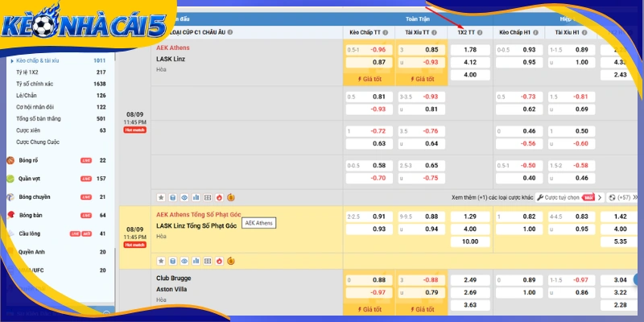Click the LASK Linz team name
644x322 pixels.
[x=171, y=59]
